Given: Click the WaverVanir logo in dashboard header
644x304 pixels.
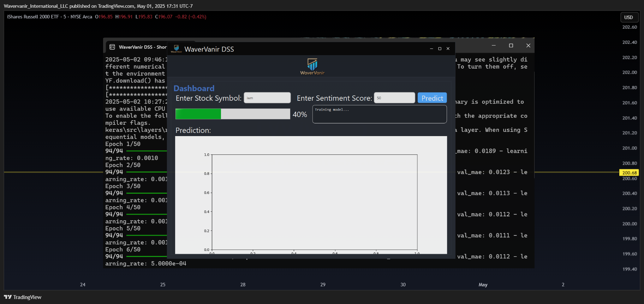Looking at the screenshot, I should [312, 67].
